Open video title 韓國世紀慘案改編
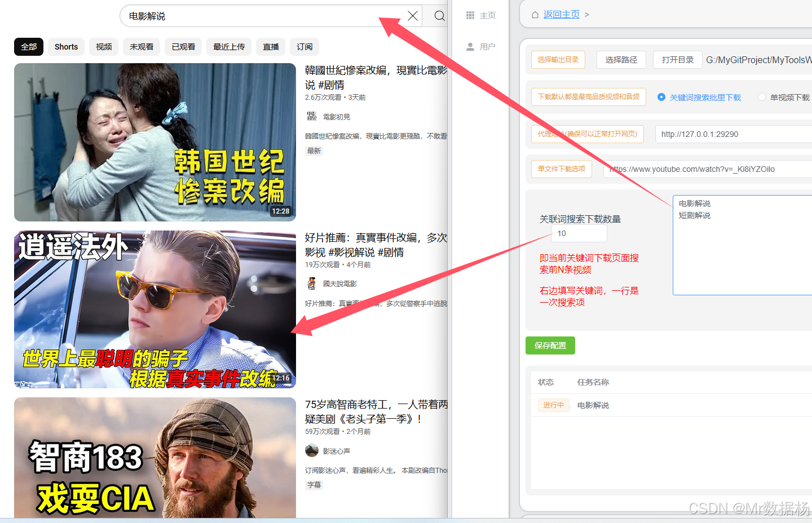The height and width of the screenshot is (523, 812). [376, 77]
